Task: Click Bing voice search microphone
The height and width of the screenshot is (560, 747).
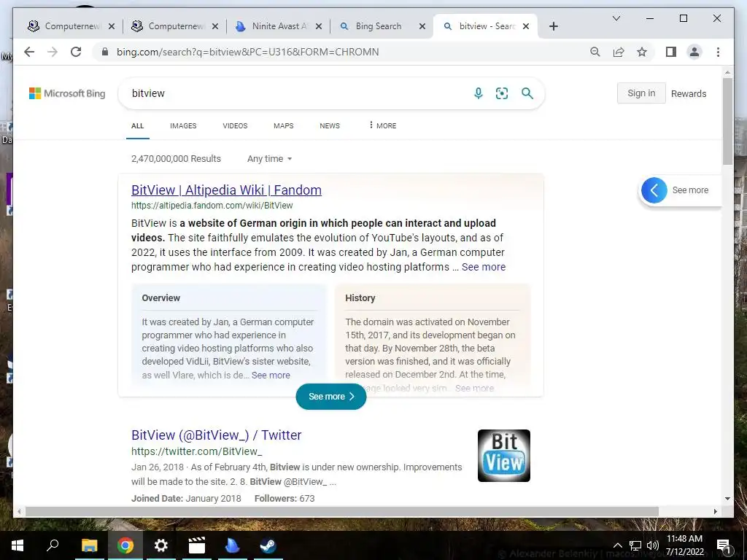Action: pyautogui.click(x=479, y=93)
